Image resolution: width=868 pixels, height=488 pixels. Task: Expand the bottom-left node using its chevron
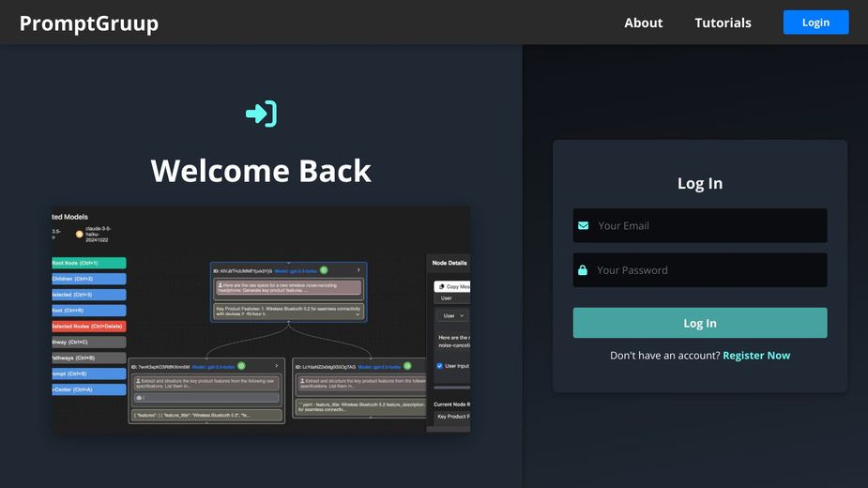click(278, 366)
